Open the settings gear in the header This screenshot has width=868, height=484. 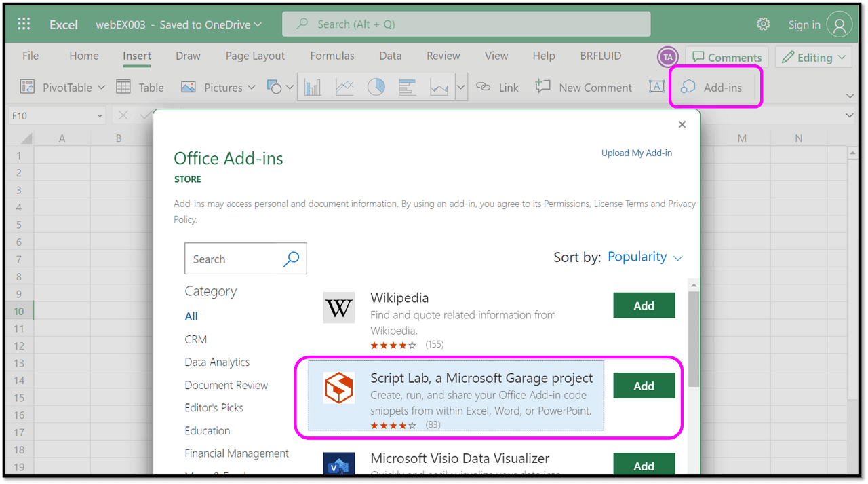(764, 24)
